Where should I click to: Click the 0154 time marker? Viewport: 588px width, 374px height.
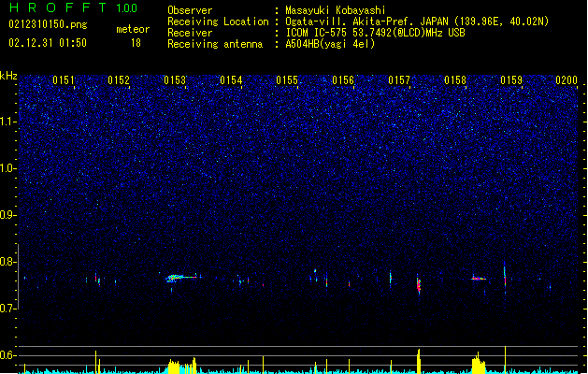[x=231, y=80]
